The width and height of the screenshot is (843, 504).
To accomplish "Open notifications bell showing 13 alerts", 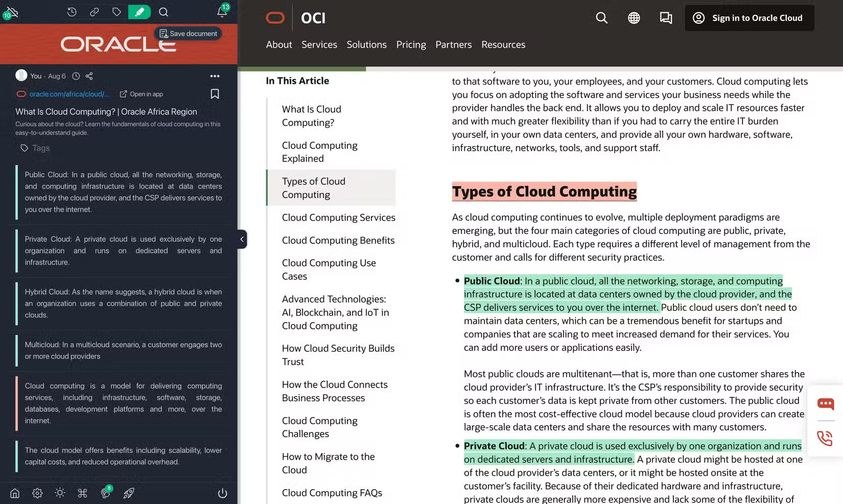I will coord(221,12).
